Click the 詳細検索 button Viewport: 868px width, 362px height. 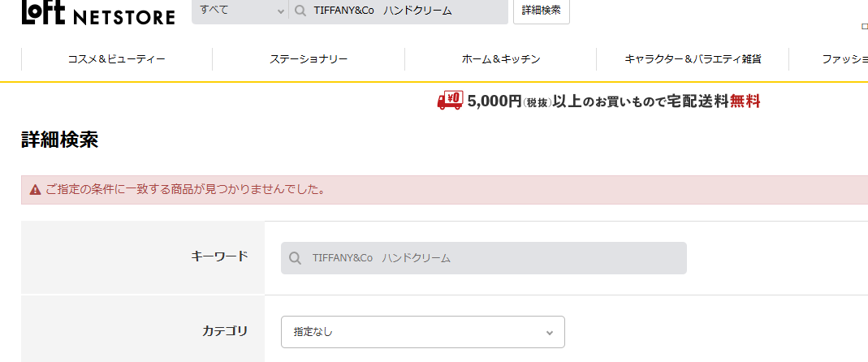(x=542, y=11)
